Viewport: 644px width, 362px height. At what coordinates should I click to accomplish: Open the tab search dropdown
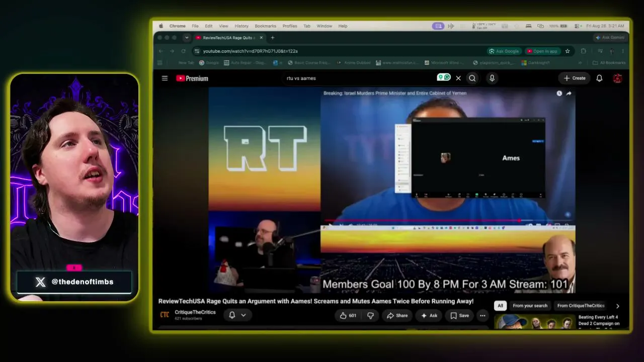point(187,38)
